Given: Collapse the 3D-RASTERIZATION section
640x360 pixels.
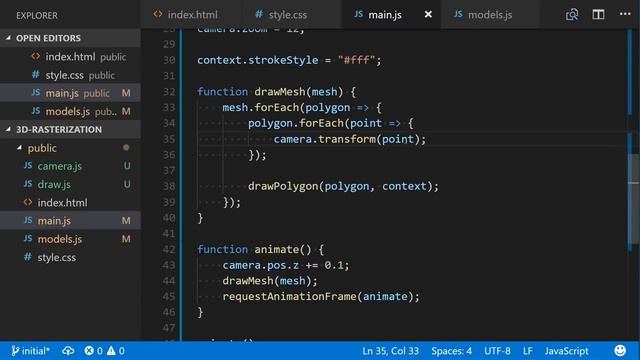Looking at the screenshot, I should 70,129.
